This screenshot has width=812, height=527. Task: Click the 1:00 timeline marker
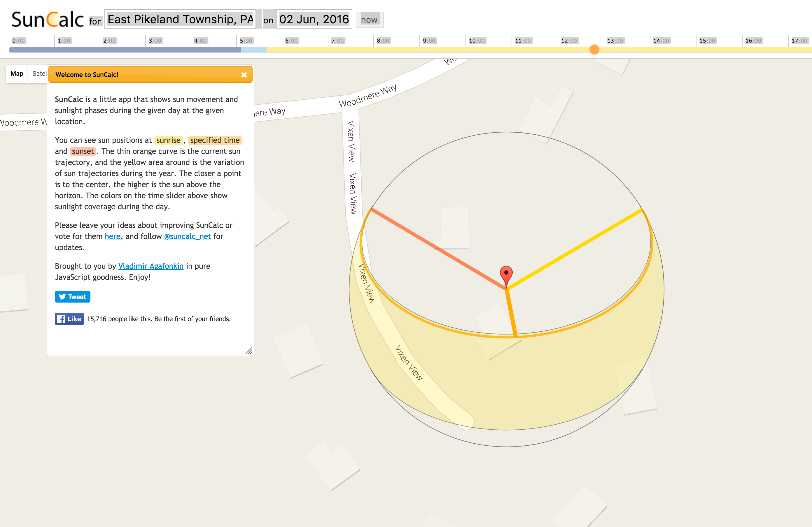click(64, 41)
